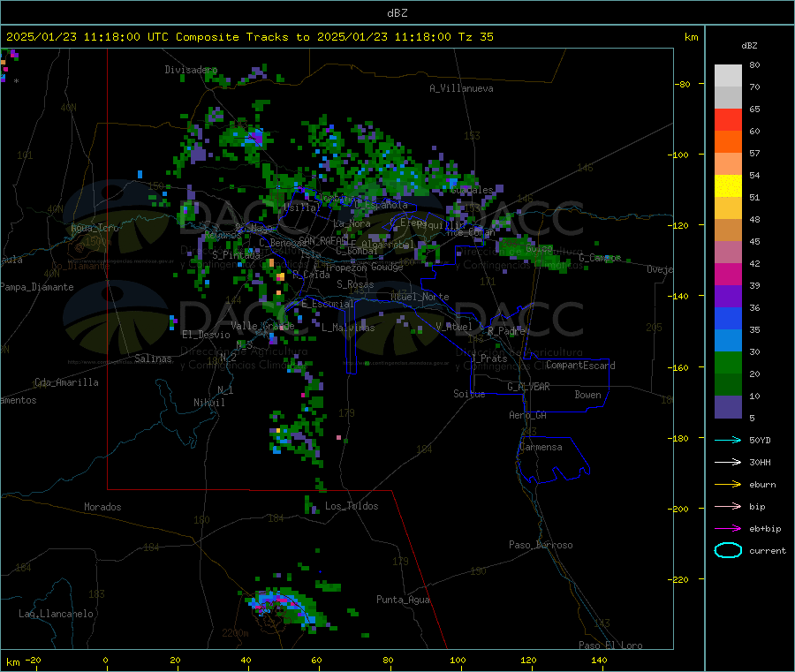Click the 'Agua_Toro' map label
Screen dimensions: 795x672
coord(95,228)
